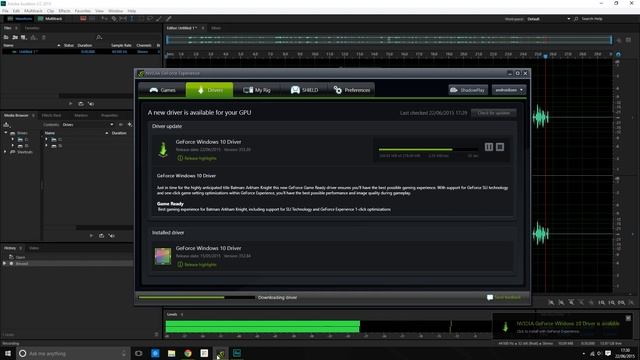Viewport: 640px width, 360px height.
Task: Open the Games tab in GeForce Experience
Action: pyautogui.click(x=162, y=90)
